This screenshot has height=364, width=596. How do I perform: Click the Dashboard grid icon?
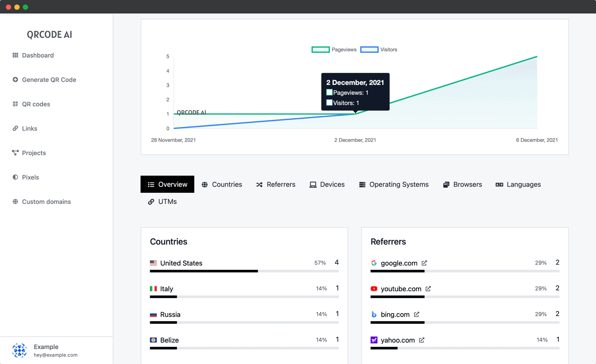tap(15, 55)
